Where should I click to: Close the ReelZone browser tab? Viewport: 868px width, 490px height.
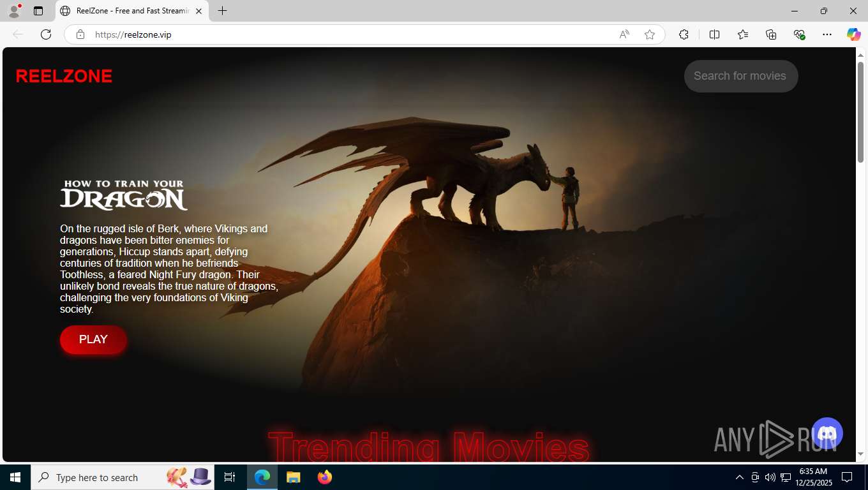pyautogui.click(x=198, y=11)
